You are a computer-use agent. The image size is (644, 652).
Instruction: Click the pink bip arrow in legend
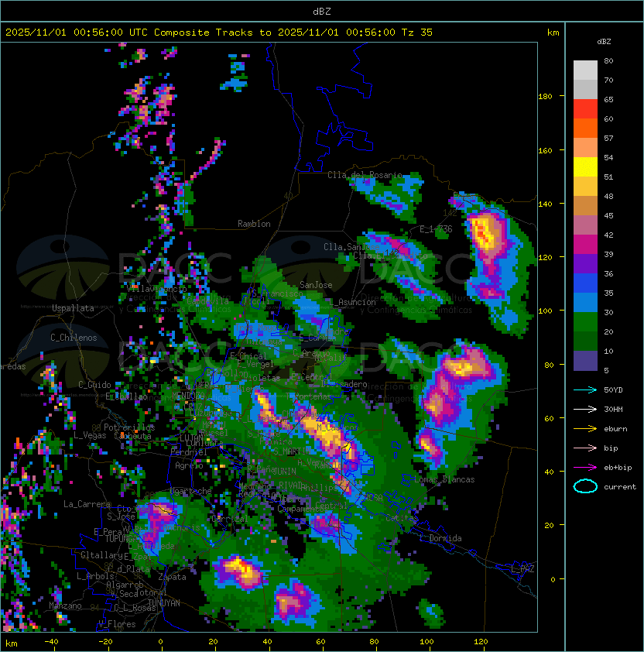click(x=585, y=448)
